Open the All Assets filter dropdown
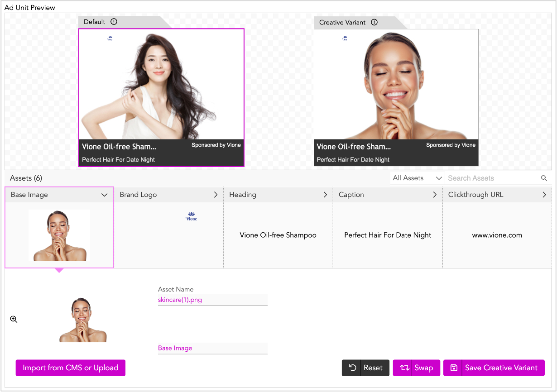The width and height of the screenshot is (557, 392). [417, 178]
